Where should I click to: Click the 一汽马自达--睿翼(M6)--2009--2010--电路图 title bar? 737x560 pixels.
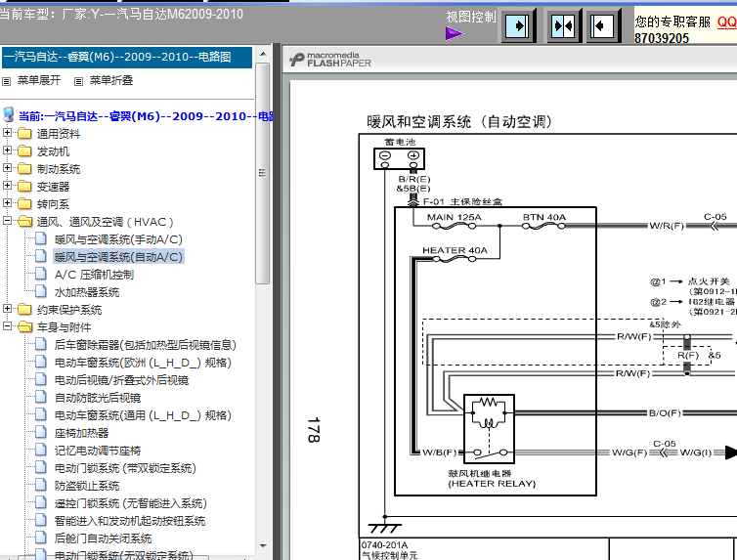[127, 58]
